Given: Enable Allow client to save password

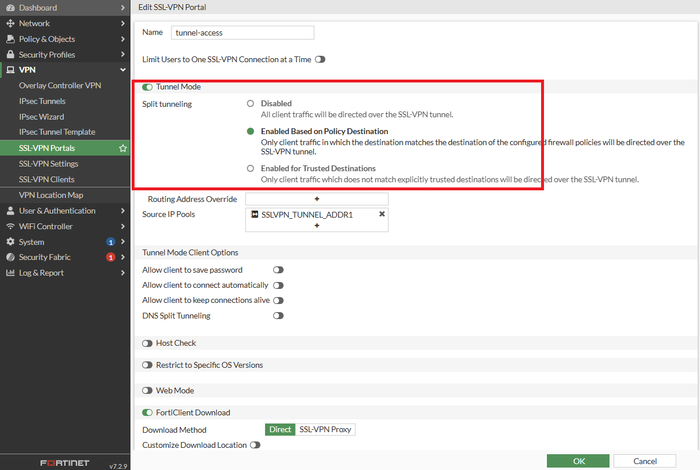Looking at the screenshot, I should [278, 270].
